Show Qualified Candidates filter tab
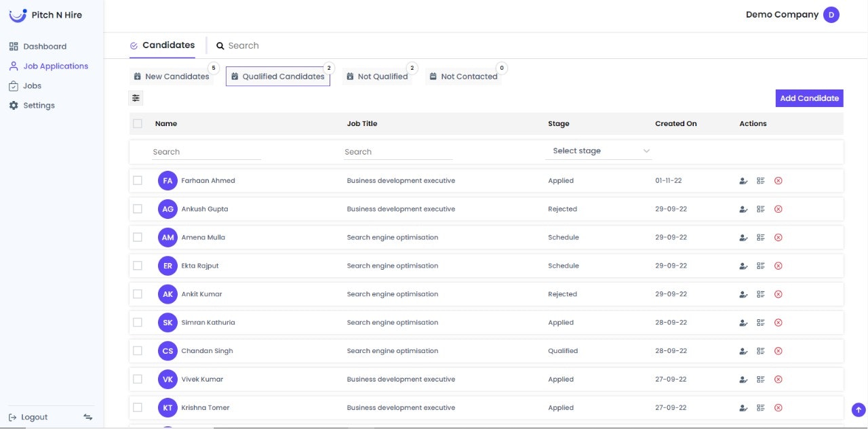Image resolution: width=868 pixels, height=429 pixels. [x=278, y=77]
